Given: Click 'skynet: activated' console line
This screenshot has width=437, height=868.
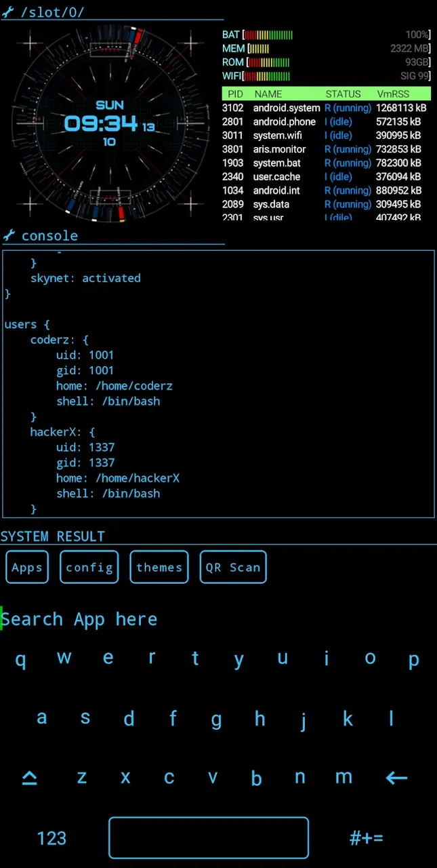Looking at the screenshot, I should (x=85, y=278).
